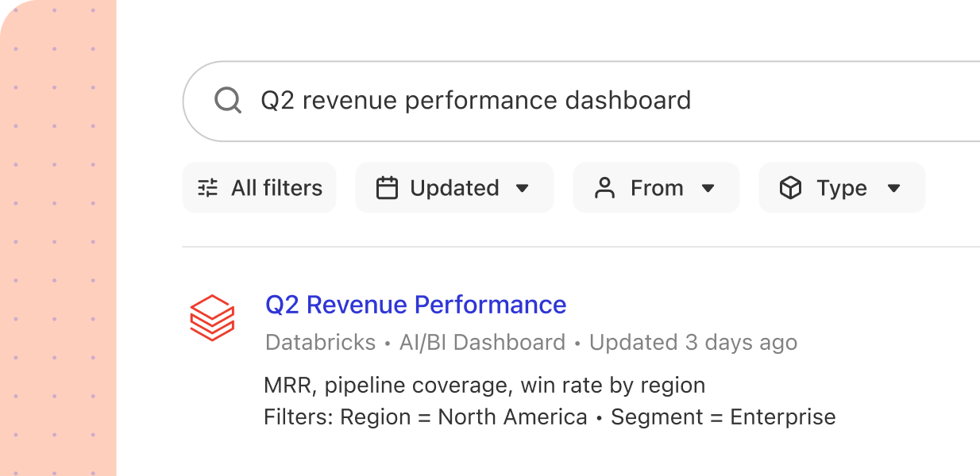Select the Databricks logo next to search result
This screenshot has height=476, width=980.
point(213,317)
